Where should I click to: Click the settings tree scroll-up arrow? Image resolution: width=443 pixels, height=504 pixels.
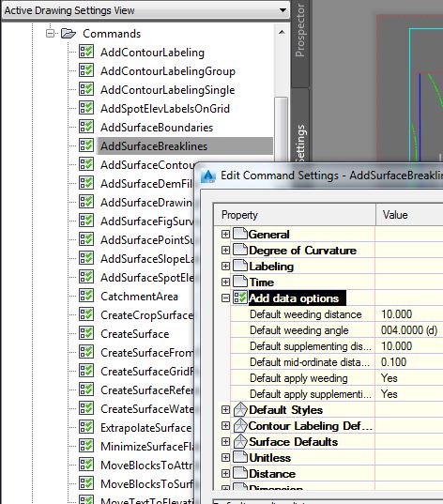[282, 32]
